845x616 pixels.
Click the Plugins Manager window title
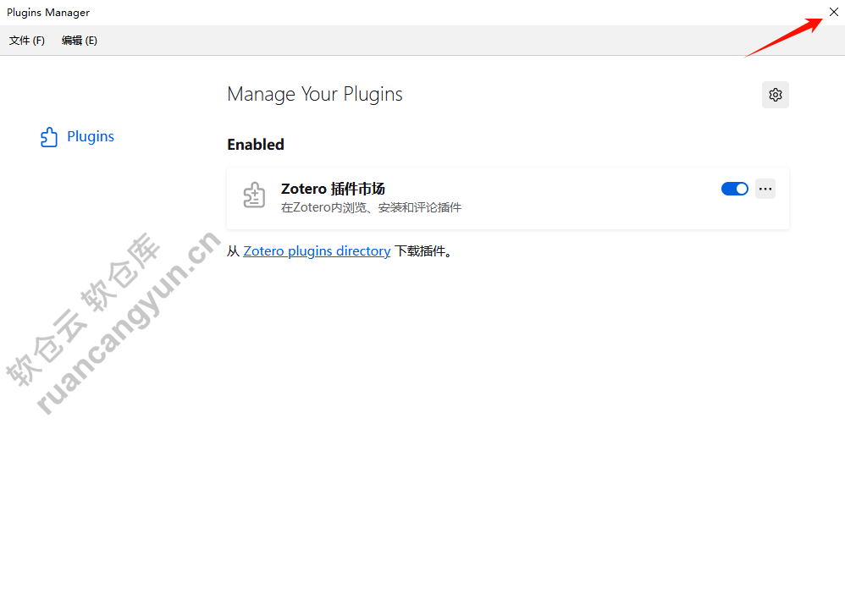click(48, 13)
